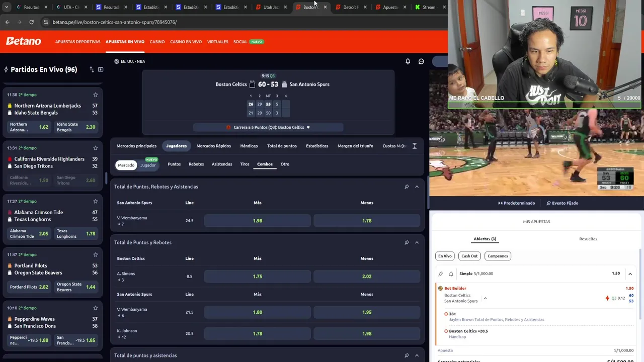Bet Wembanyama over 24.5 at 1.98
This screenshot has width=644, height=362.
pyautogui.click(x=258, y=221)
